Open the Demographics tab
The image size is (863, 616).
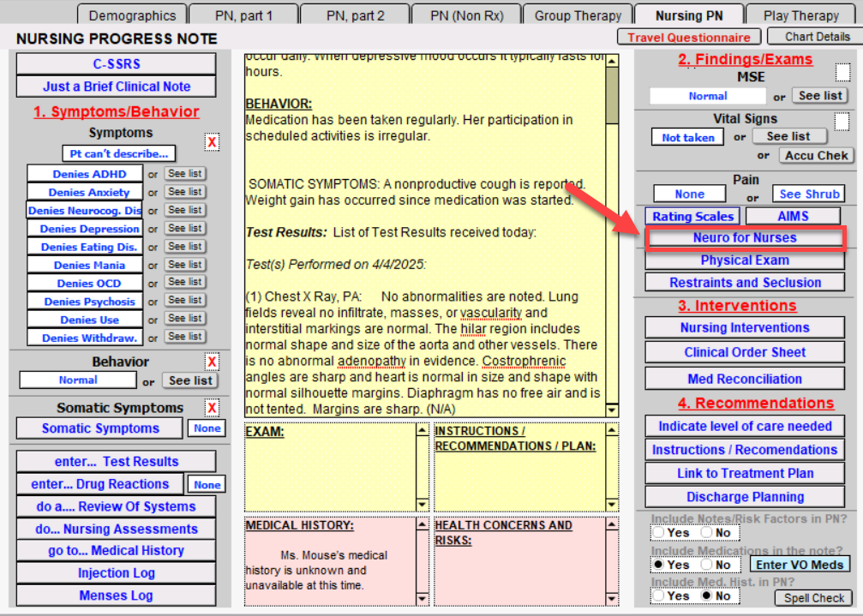(132, 15)
